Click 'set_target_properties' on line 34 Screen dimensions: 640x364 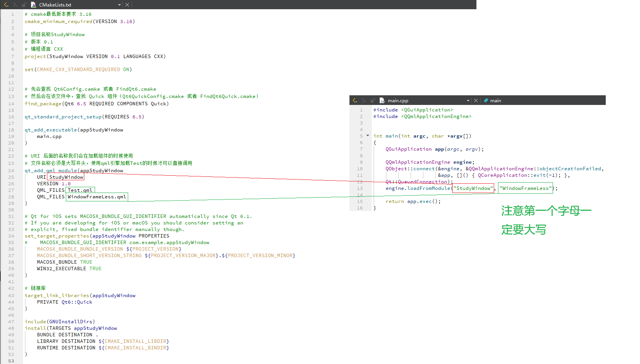coord(57,236)
